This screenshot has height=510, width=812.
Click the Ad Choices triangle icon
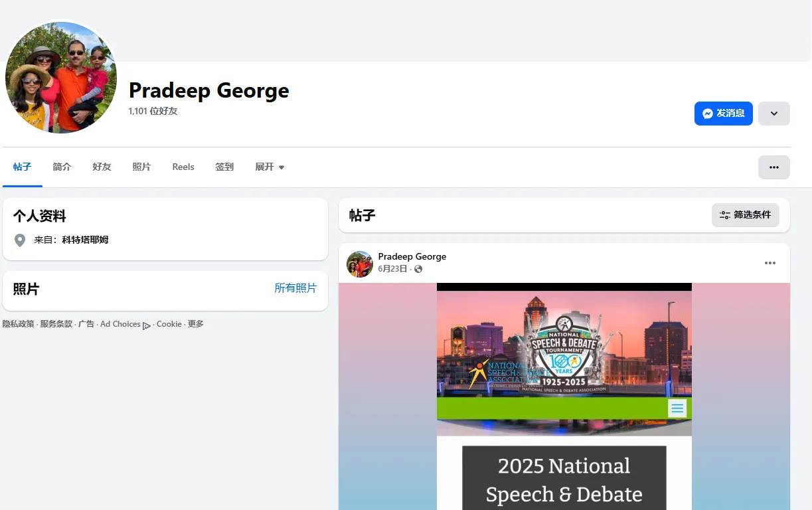(x=147, y=325)
